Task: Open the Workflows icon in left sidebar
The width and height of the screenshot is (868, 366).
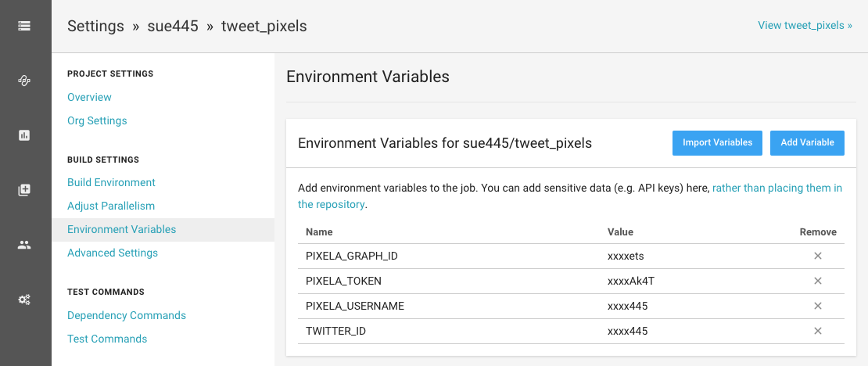Action: 24,81
